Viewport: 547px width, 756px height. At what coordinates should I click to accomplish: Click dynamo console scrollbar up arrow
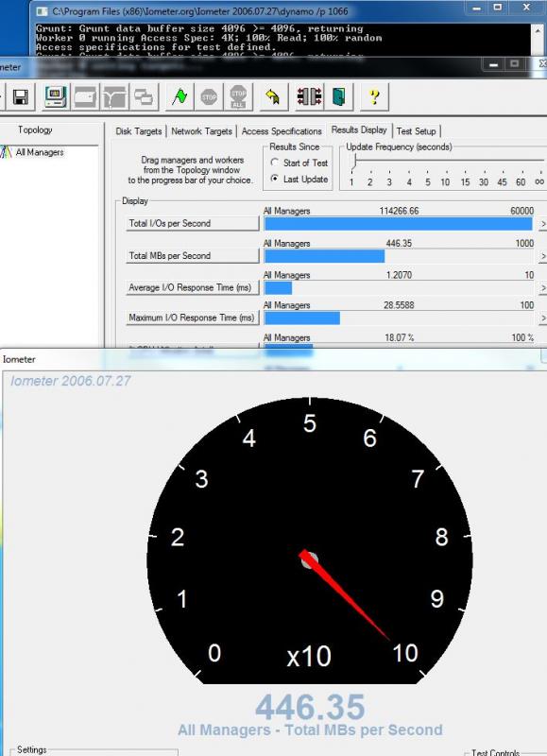[x=538, y=29]
